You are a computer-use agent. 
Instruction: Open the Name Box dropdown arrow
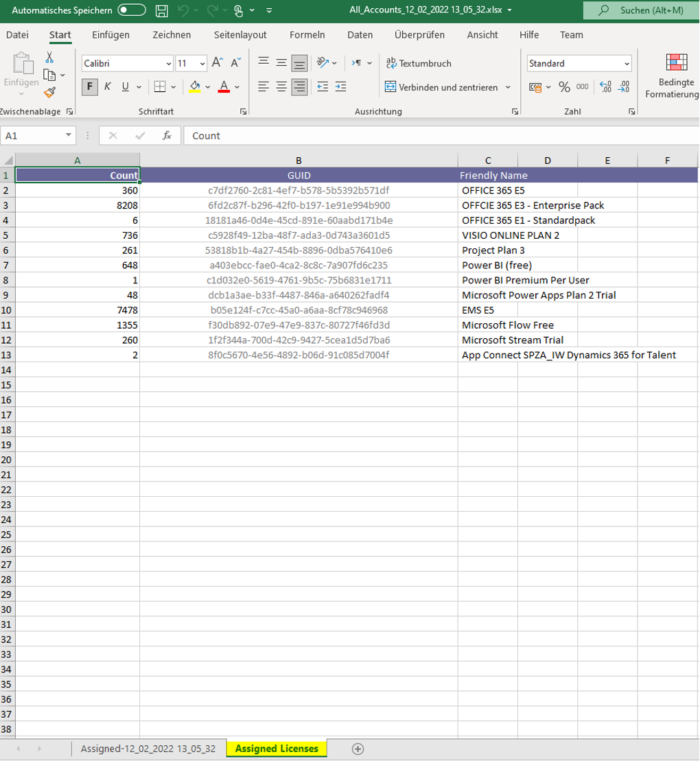69,135
